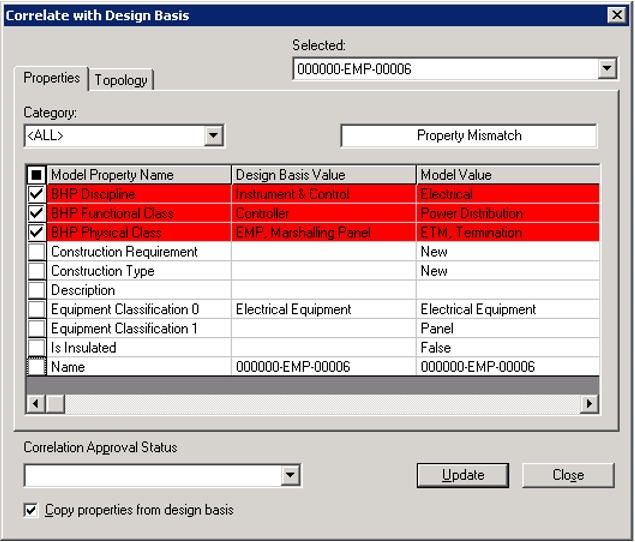Expand the Category dropdown list
Screen dimensions: 635x542
[213, 135]
